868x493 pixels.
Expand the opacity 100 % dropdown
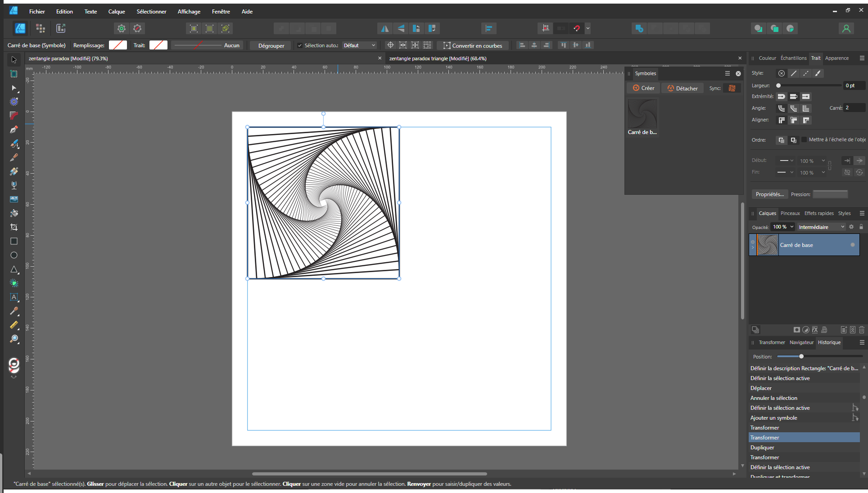pyautogui.click(x=792, y=227)
